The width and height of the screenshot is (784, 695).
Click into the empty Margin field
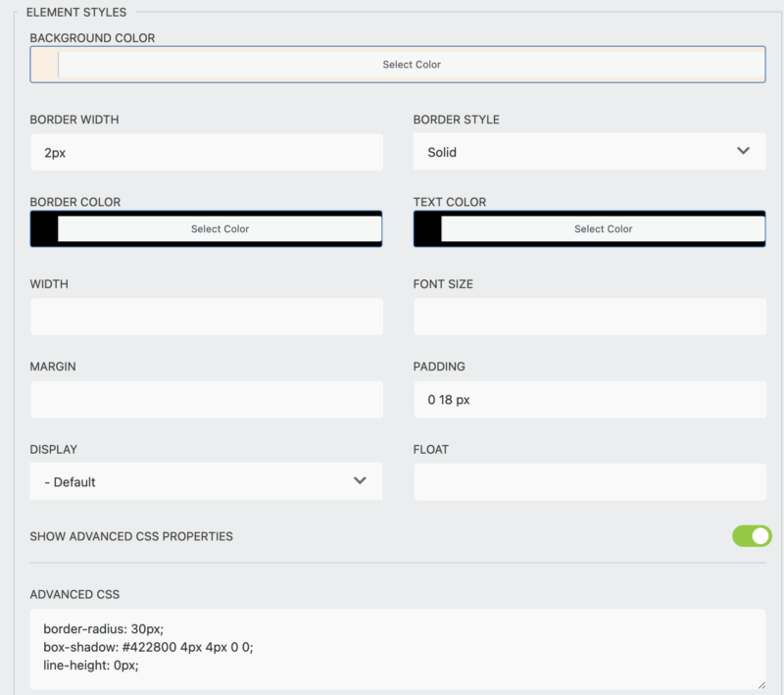[x=206, y=399]
